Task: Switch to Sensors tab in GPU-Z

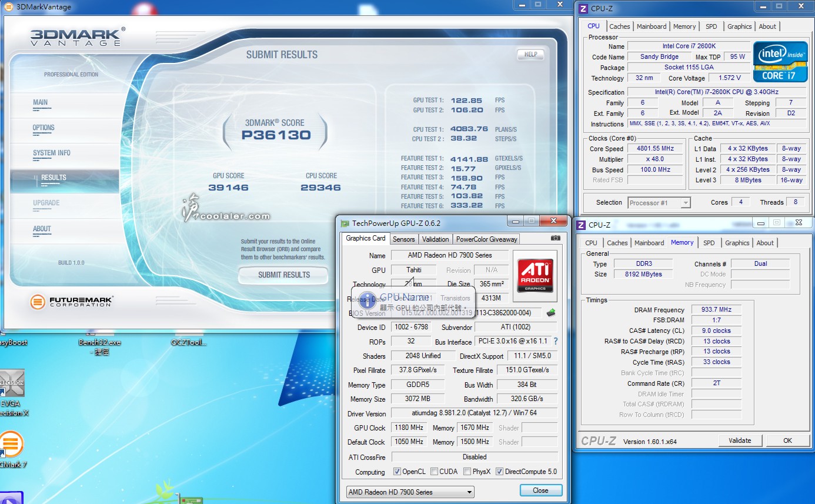Action: coord(404,239)
